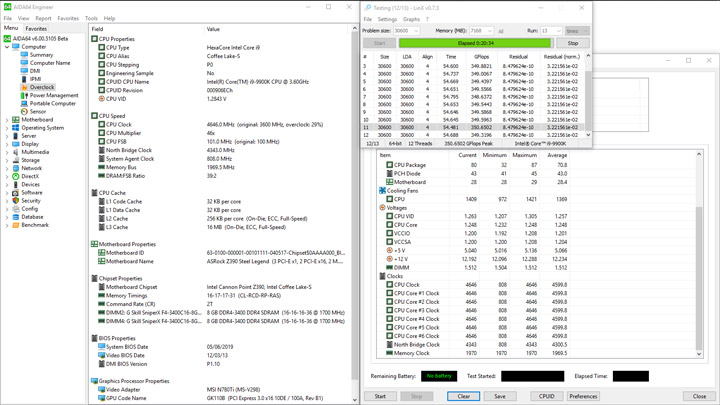Click the Power Management icon
This screenshot has width=720, height=405.
[24, 96]
